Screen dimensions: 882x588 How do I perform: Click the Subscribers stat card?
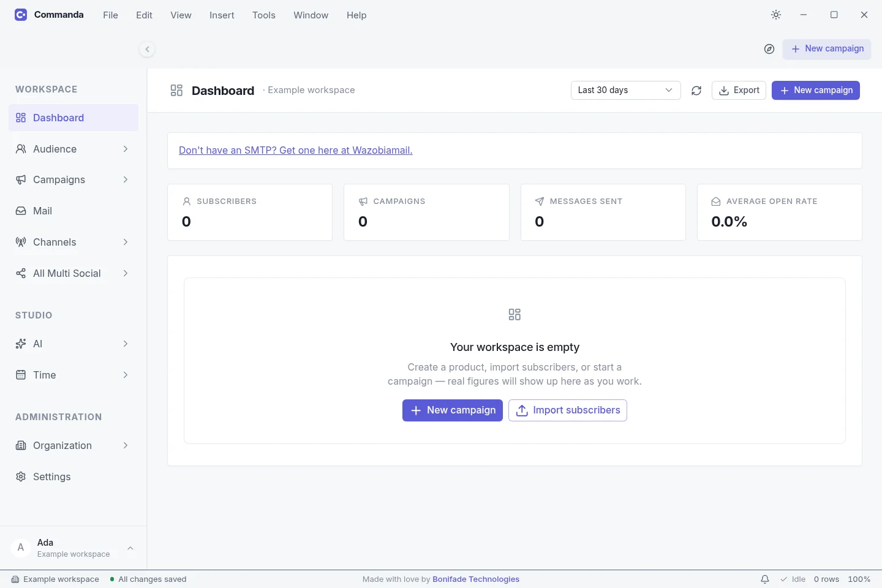click(250, 213)
